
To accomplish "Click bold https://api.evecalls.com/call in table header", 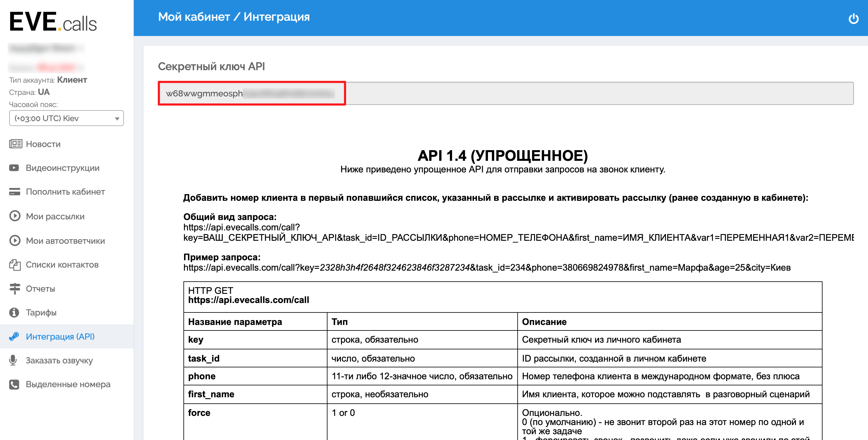I will pos(248,300).
